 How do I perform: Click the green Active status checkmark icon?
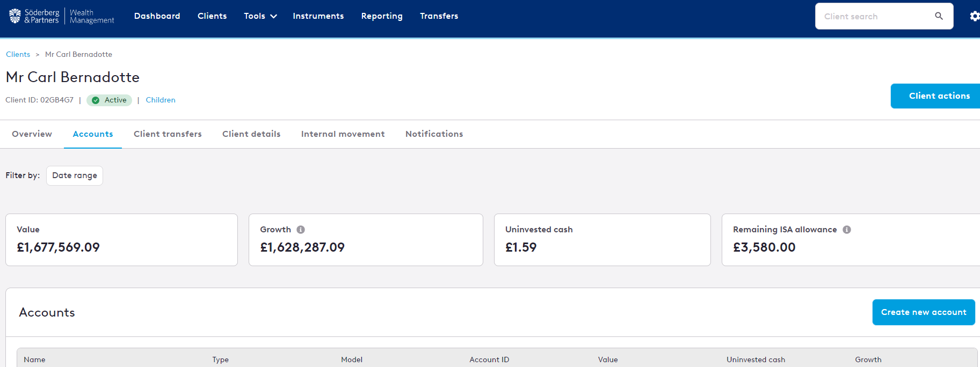coord(96,100)
